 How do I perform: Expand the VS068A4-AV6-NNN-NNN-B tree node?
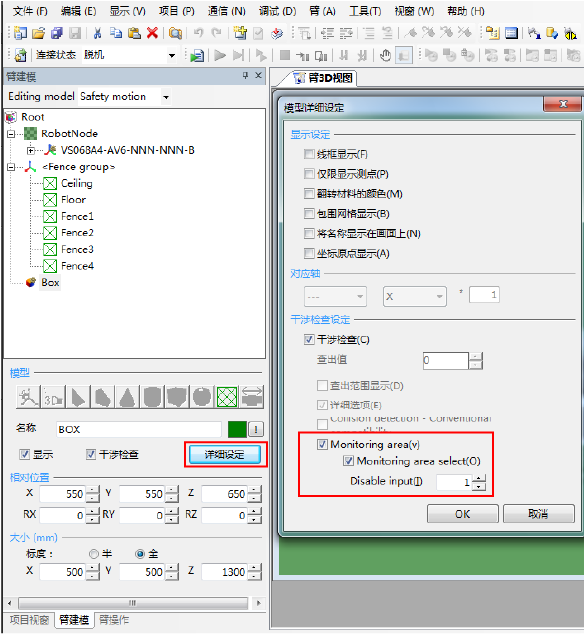(x=31, y=150)
